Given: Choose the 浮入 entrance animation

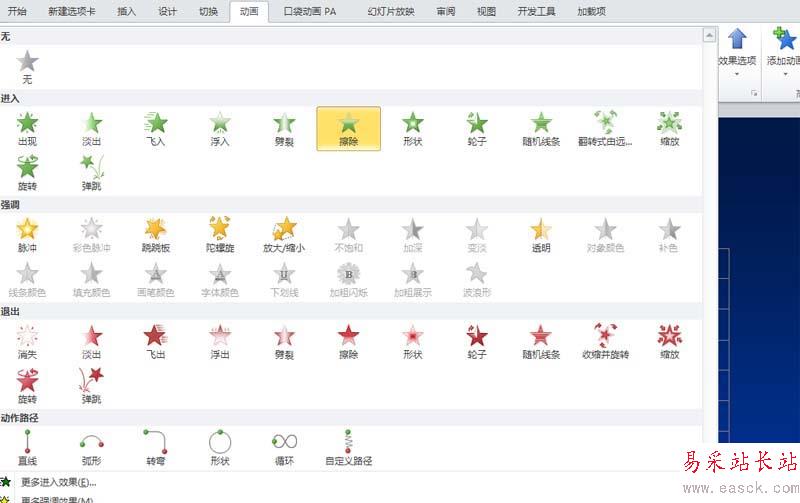Looking at the screenshot, I should click(x=220, y=129).
